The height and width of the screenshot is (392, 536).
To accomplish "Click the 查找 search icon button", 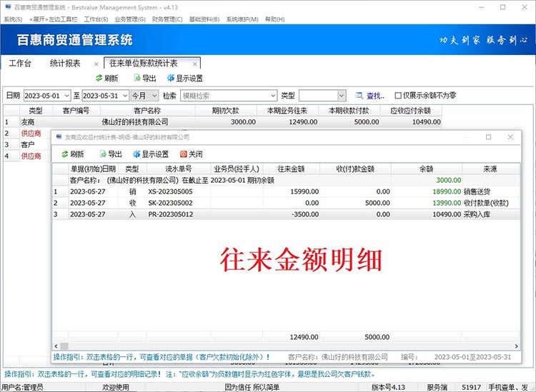I will [x=359, y=96].
